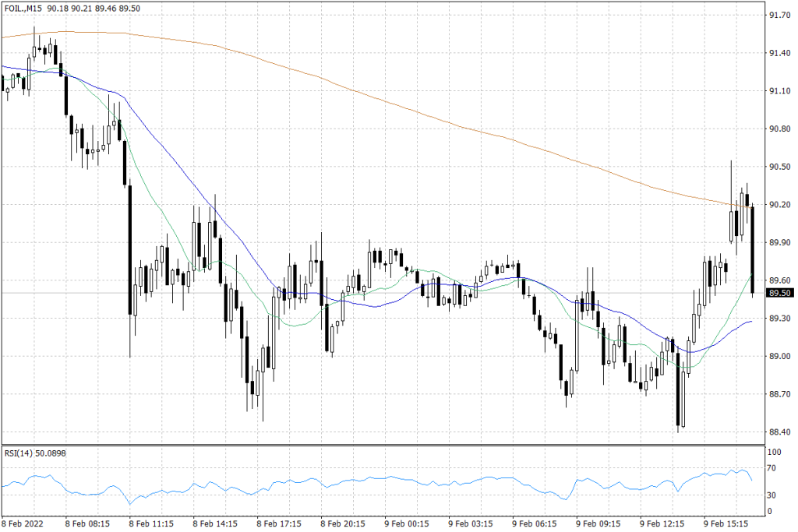The image size is (798, 532).
Task: Click the RSI 30 level label
Action: (774, 495)
